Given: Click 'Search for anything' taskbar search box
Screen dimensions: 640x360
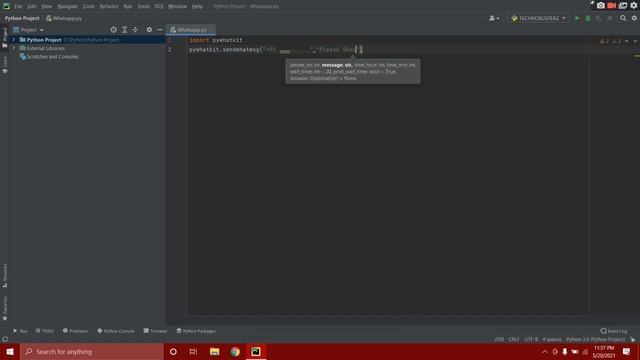Looking at the screenshot, I should click(x=92, y=351).
